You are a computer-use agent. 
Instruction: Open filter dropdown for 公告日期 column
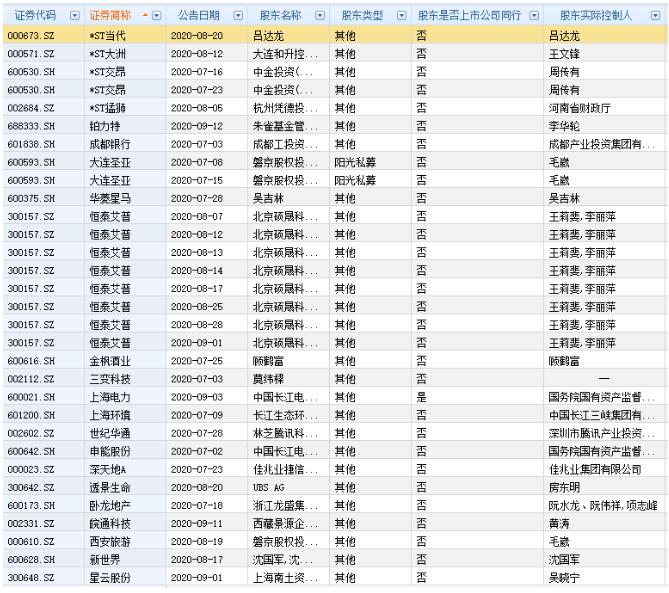238,16
